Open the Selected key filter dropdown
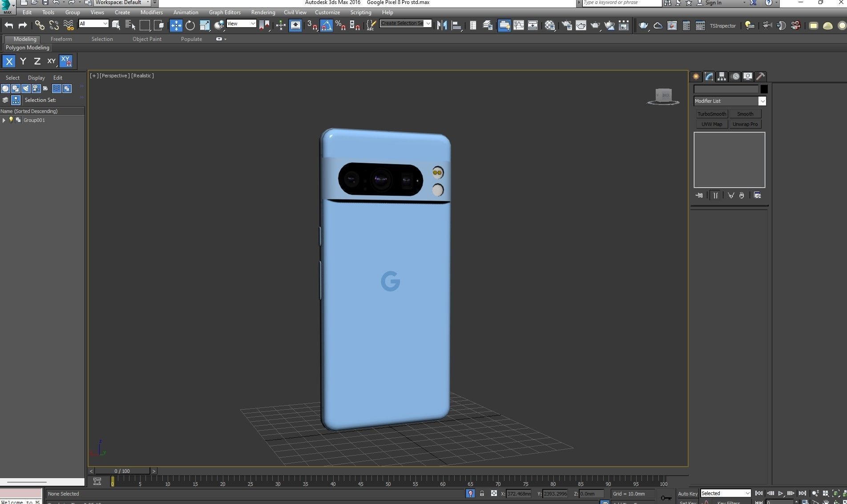 (726, 493)
